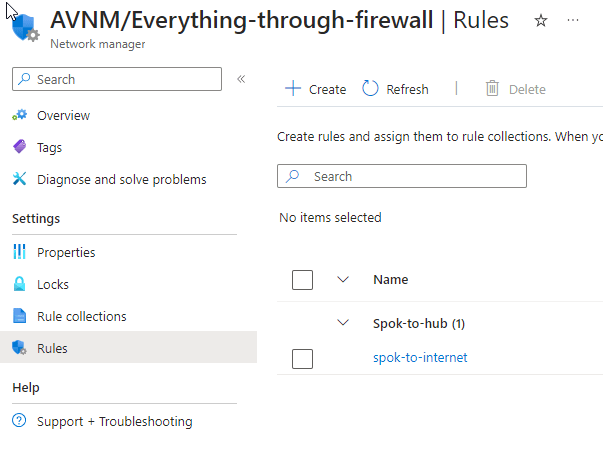603x451 pixels.
Task: Click the Support + Troubleshooting question icon
Action: (20, 421)
